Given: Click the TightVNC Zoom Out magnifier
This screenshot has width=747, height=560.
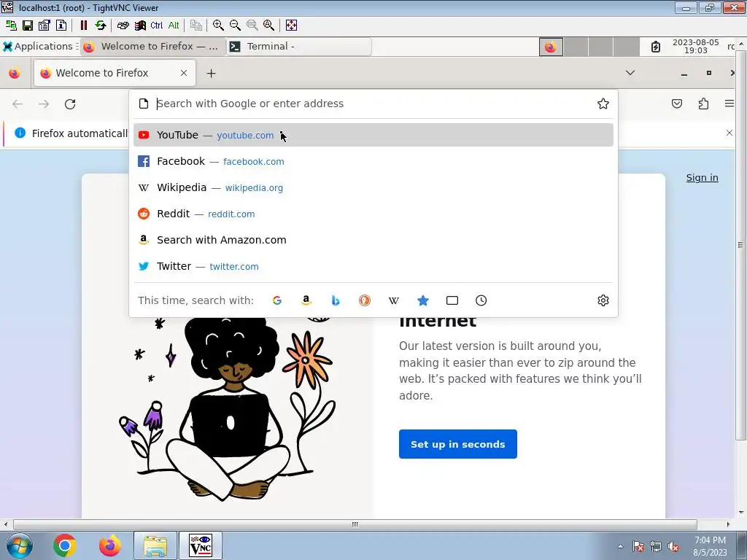Looking at the screenshot, I should [235, 26].
